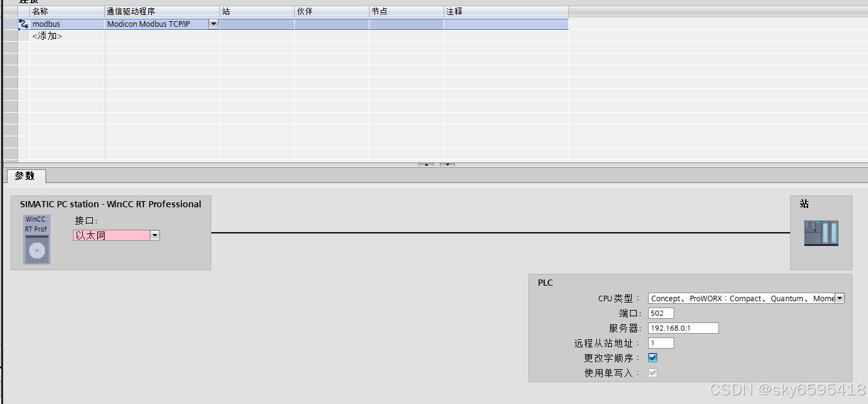Click the 名称 column header
Image resolution: width=868 pixels, height=404 pixels.
click(67, 12)
